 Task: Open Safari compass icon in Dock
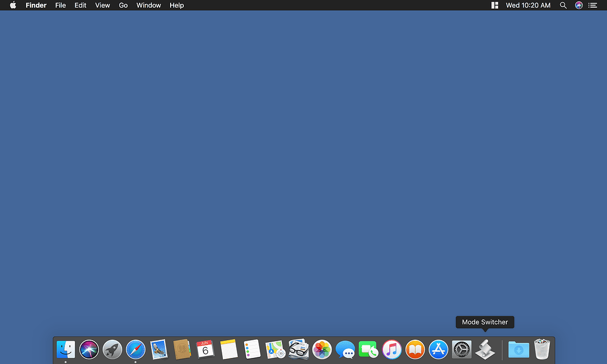(136, 349)
